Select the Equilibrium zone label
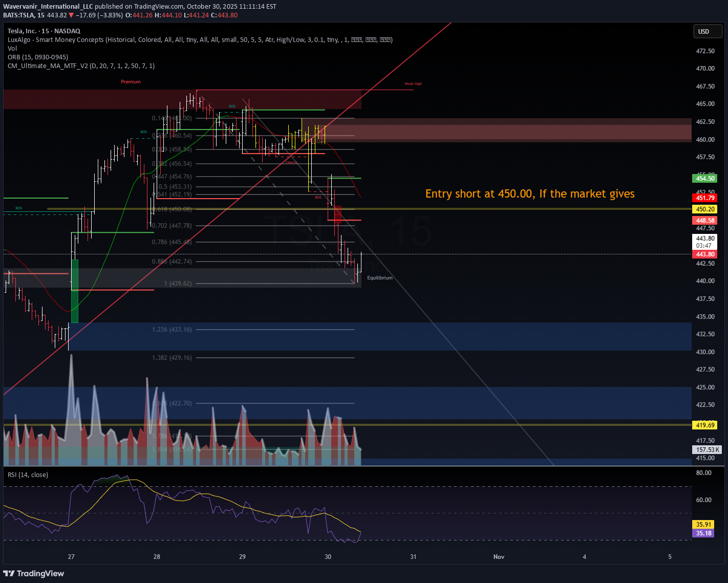 pyautogui.click(x=380, y=278)
